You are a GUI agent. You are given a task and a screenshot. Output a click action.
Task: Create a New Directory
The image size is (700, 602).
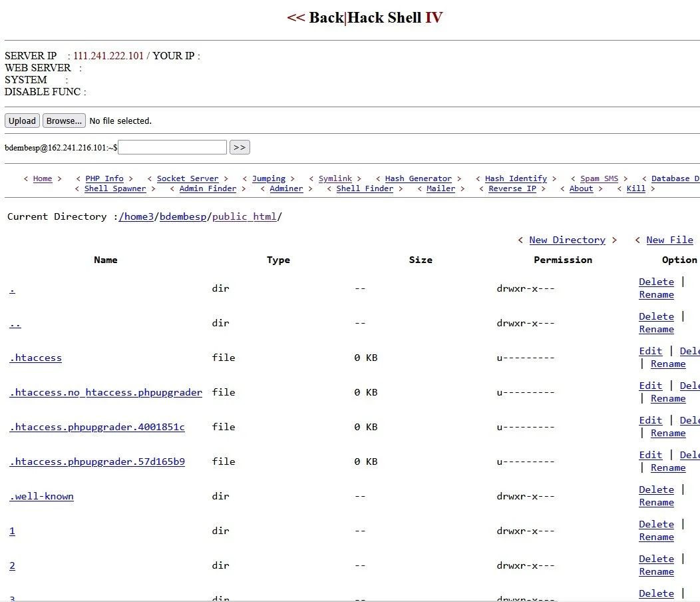click(x=567, y=240)
